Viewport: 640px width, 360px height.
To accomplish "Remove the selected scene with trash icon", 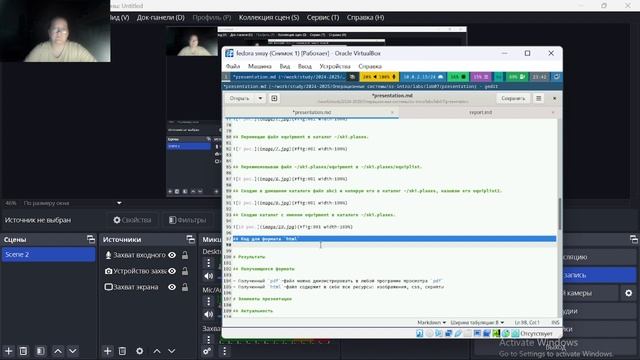I will pos(24,351).
